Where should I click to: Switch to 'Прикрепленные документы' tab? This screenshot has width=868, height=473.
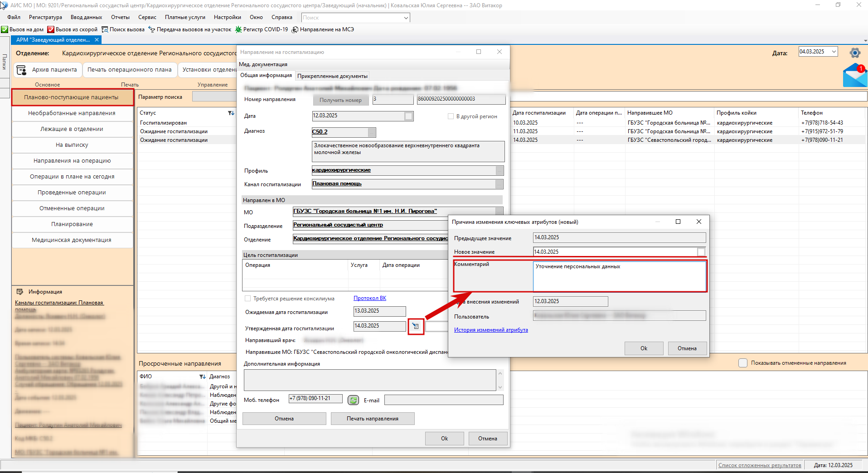pyautogui.click(x=332, y=76)
